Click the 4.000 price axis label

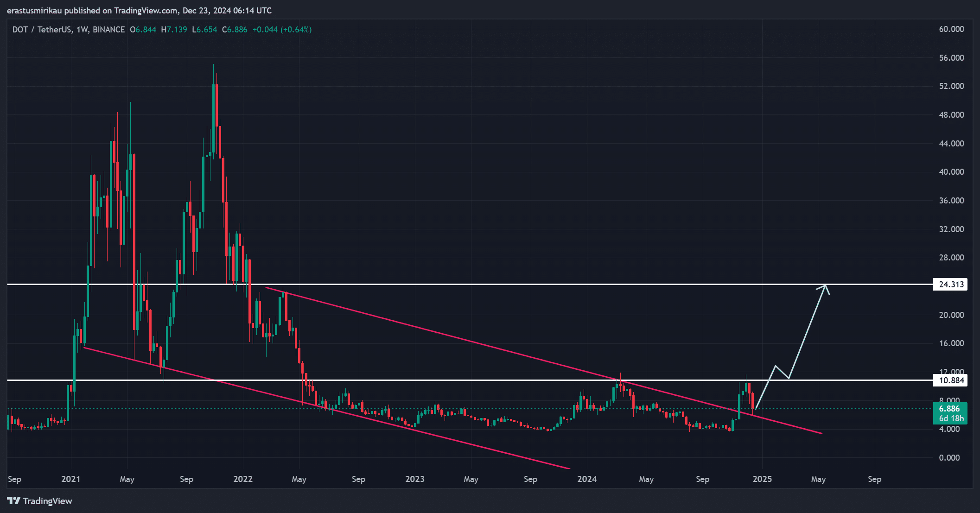949,429
